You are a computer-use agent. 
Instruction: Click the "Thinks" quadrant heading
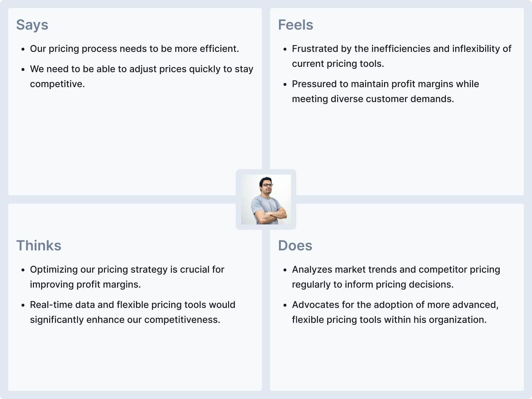pos(39,246)
